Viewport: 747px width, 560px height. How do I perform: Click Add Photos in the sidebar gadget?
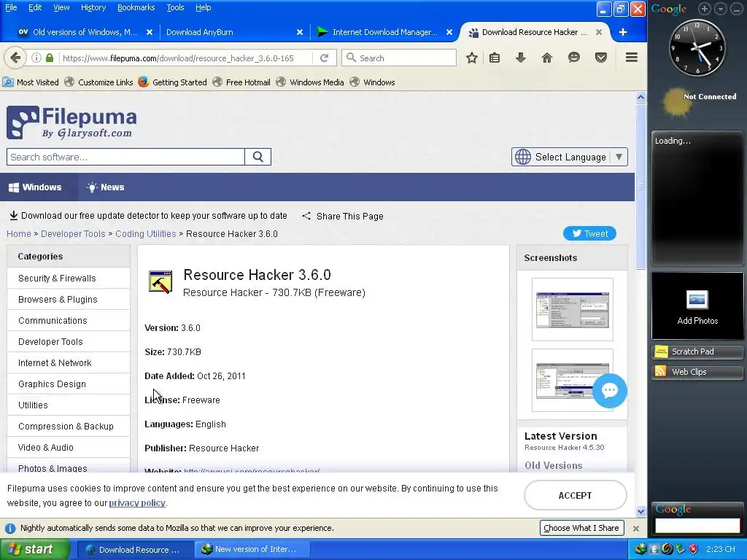697,307
